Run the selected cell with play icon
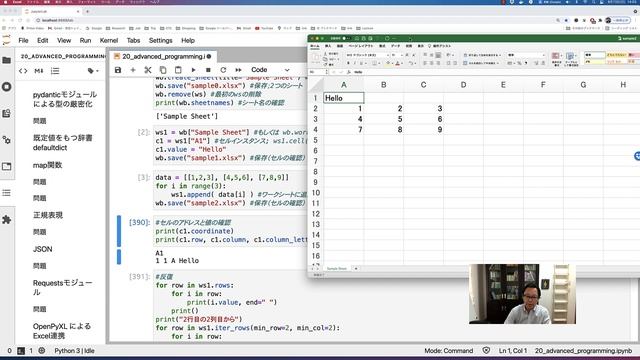The image size is (640, 360). click(x=193, y=70)
